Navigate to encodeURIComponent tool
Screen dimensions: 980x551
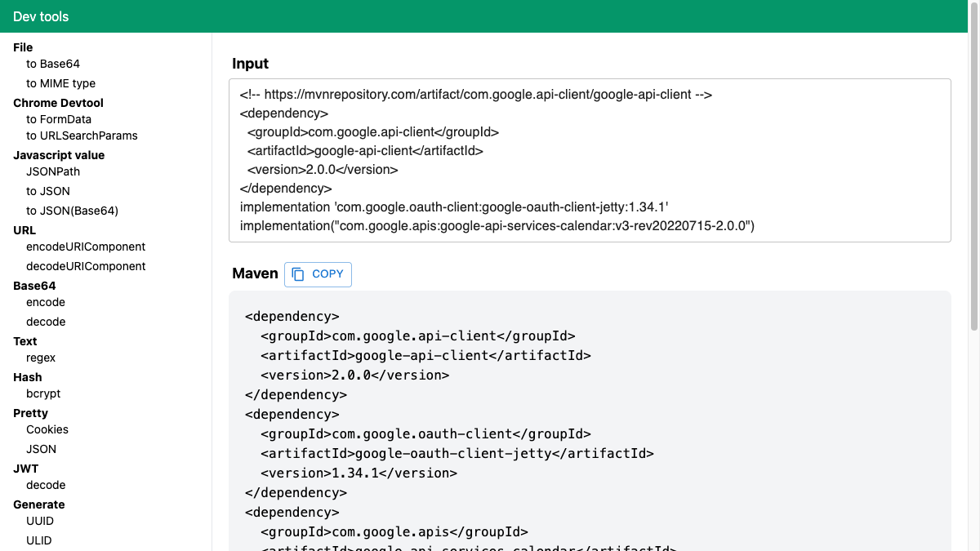(x=86, y=247)
